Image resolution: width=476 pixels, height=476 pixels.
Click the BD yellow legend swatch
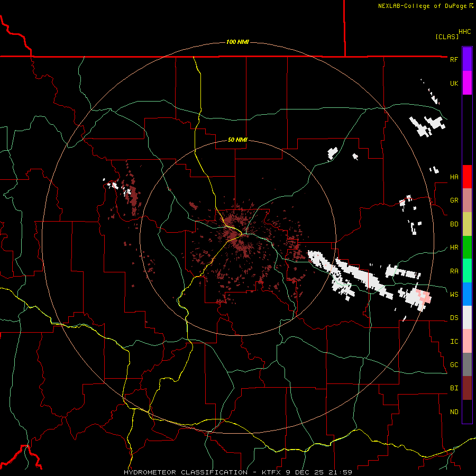pyautogui.click(x=467, y=224)
